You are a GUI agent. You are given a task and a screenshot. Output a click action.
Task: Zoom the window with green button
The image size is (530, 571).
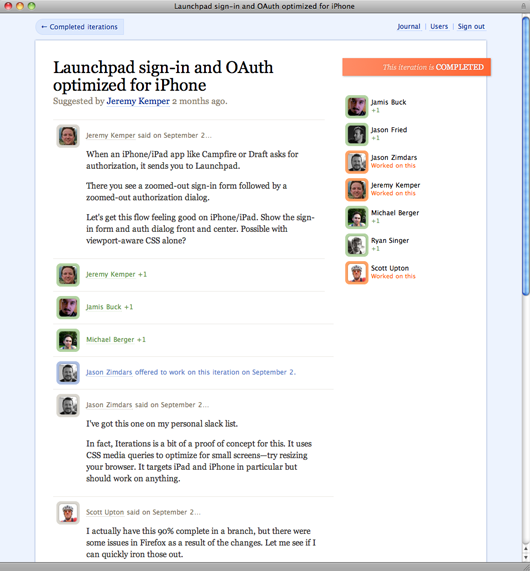[x=32, y=6]
